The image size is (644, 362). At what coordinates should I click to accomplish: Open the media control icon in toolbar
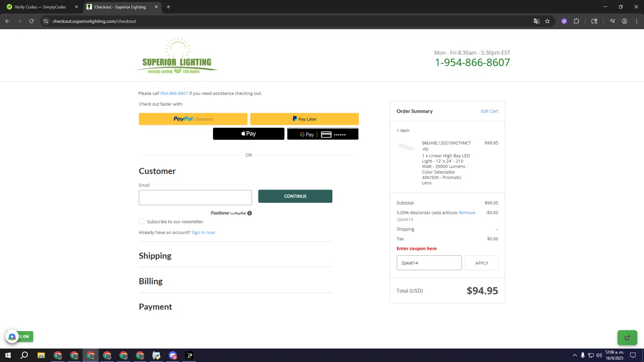(613, 21)
